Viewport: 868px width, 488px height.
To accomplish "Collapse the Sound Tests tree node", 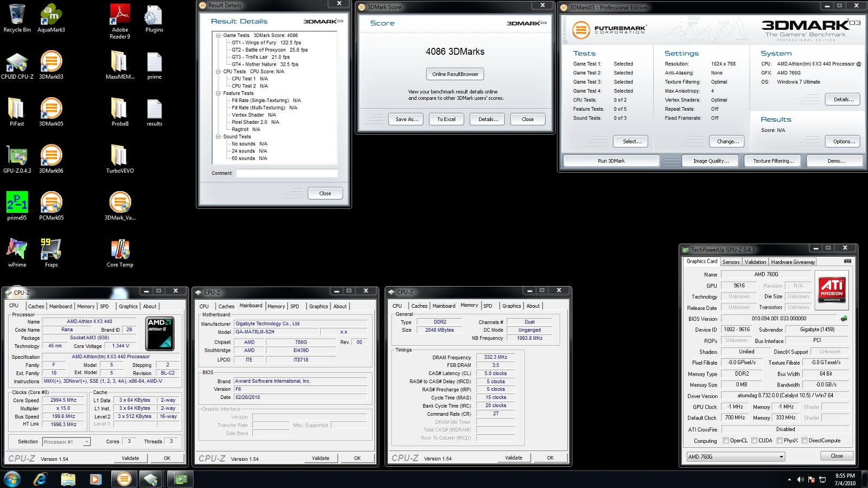I will (218, 137).
